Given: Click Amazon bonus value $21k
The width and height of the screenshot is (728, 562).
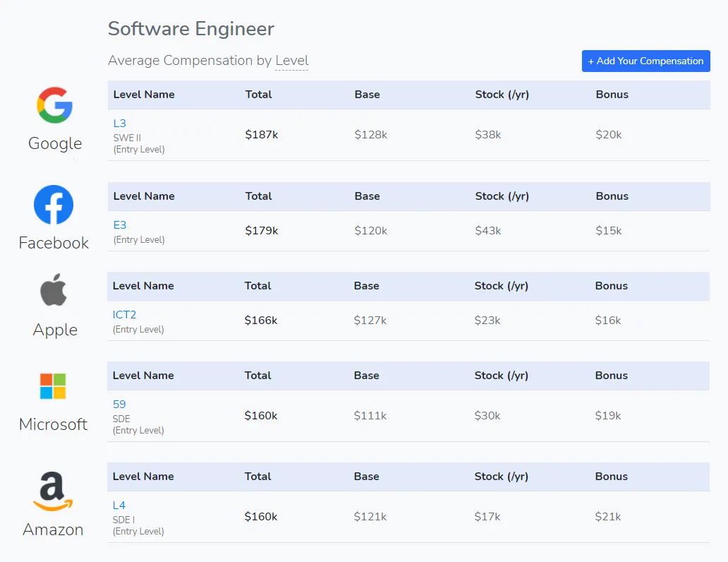Looking at the screenshot, I should 608,516.
